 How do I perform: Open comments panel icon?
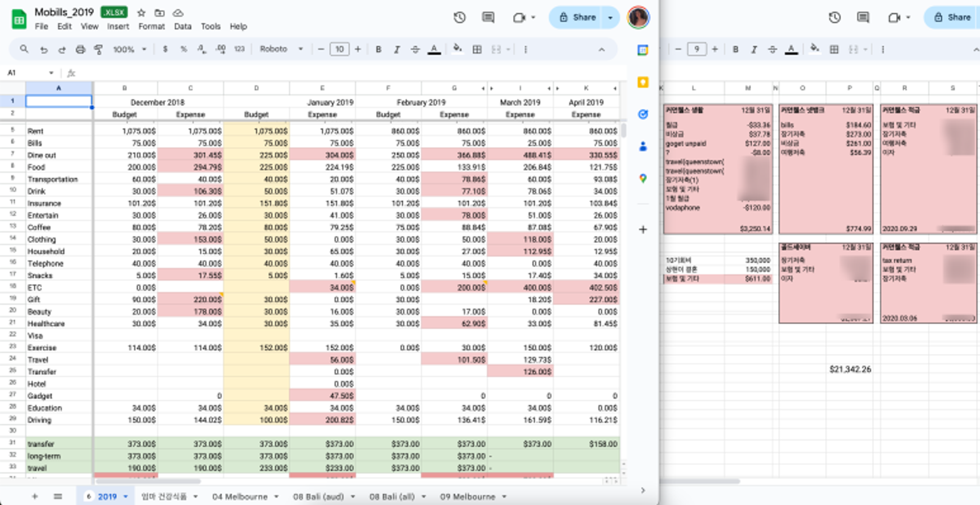[488, 18]
